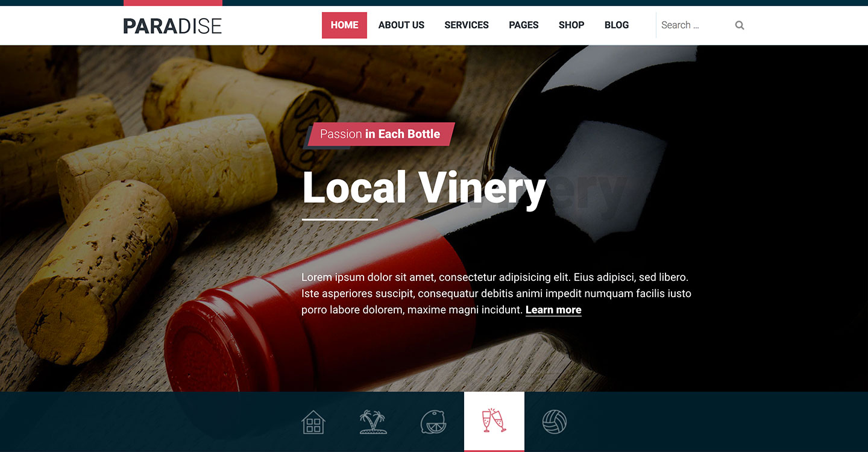The width and height of the screenshot is (868, 452).
Task: Select the volleyball icon
Action: click(555, 422)
